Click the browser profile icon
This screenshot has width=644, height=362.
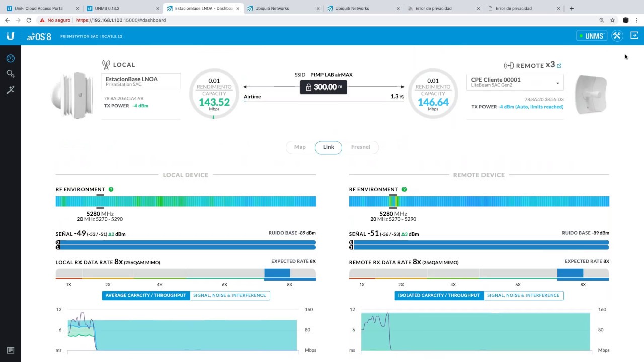[x=625, y=20]
